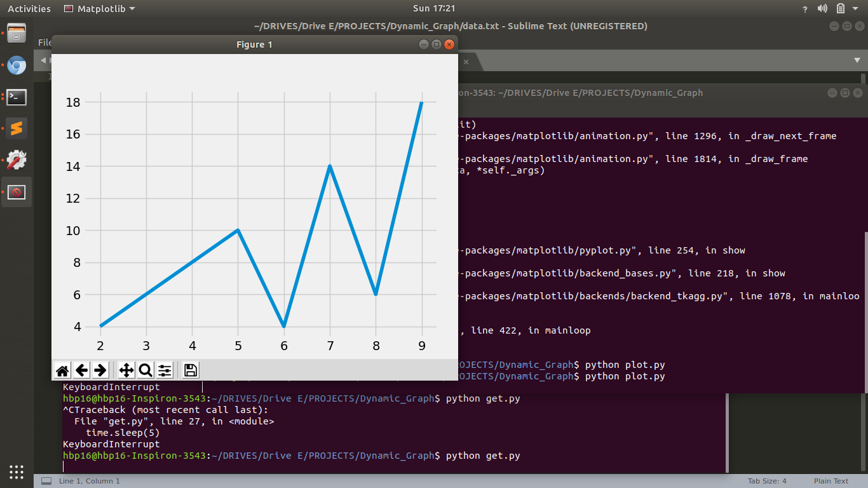Open the tab overflow dropdown in Sublime Text
This screenshot has width=868, height=488.
[x=857, y=62]
